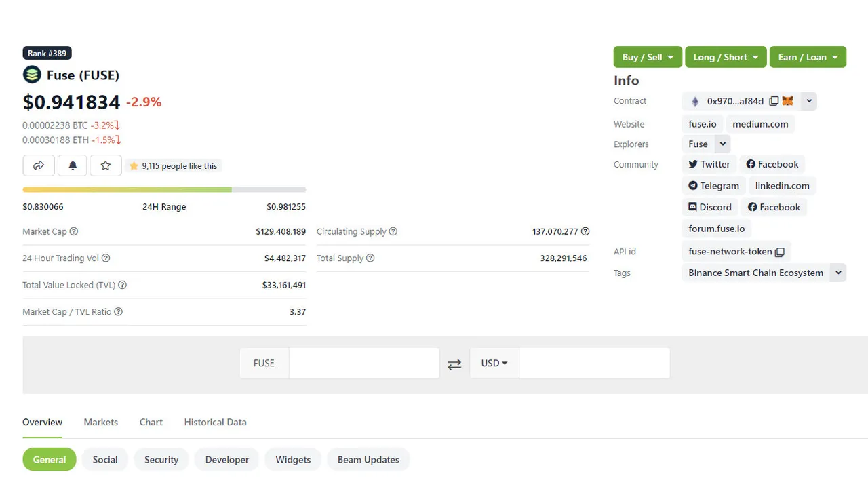The width and height of the screenshot is (868, 489).
Task: Click Total Supply help icon
Action: pyautogui.click(x=370, y=258)
